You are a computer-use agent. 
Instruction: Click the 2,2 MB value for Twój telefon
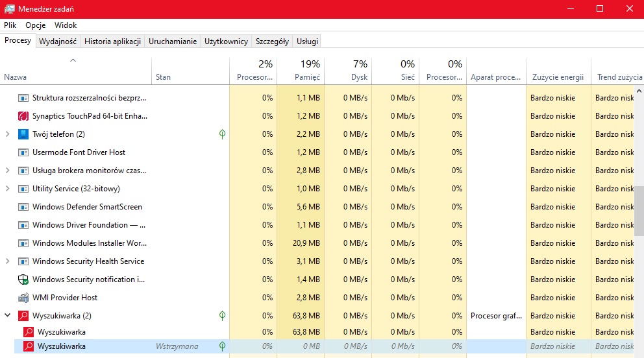tap(308, 134)
